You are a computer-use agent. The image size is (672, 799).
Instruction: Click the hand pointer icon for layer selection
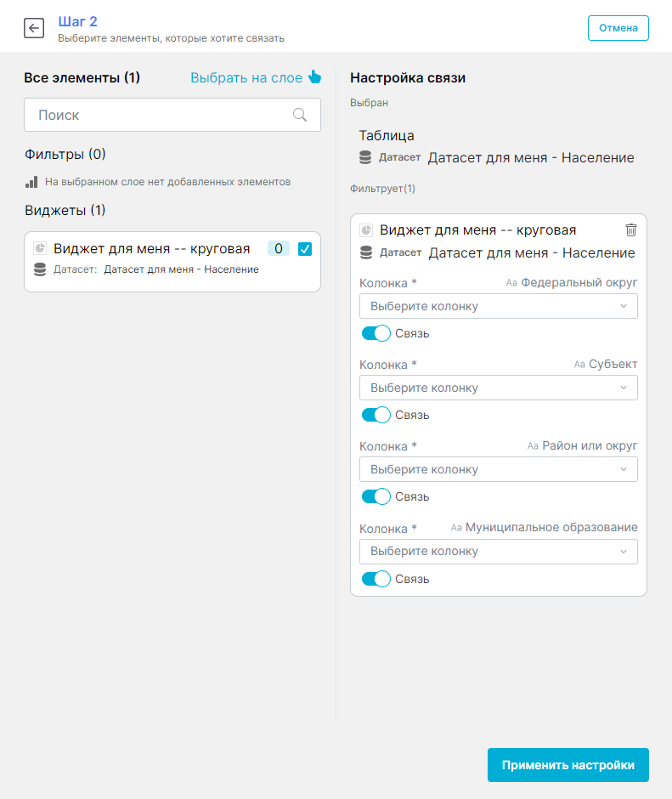click(x=314, y=77)
